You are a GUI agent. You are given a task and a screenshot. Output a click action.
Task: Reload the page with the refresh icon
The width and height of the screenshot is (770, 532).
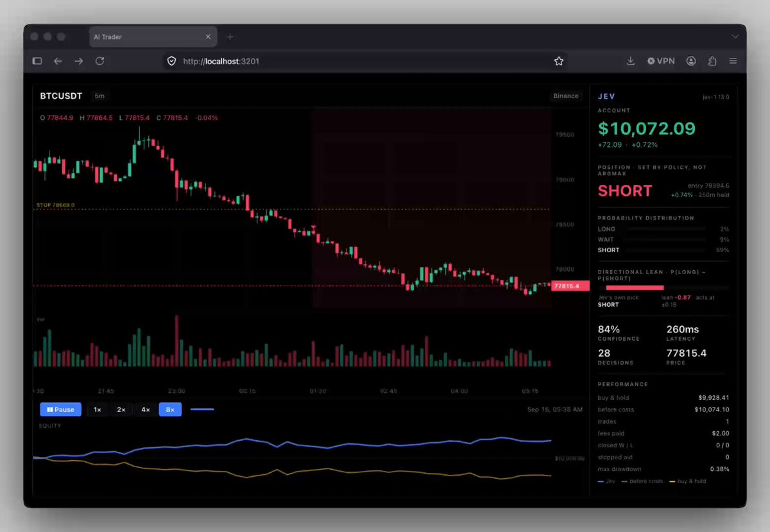click(x=99, y=61)
